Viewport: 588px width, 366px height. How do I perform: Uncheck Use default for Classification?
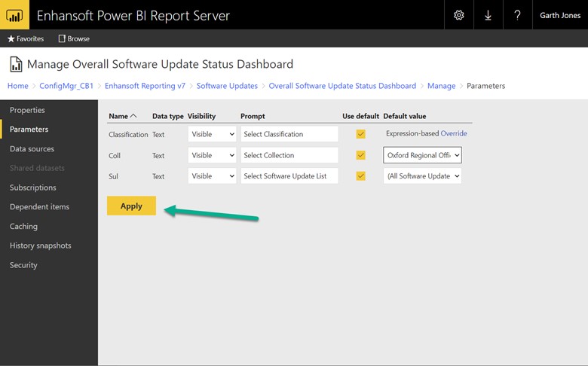pyautogui.click(x=361, y=134)
